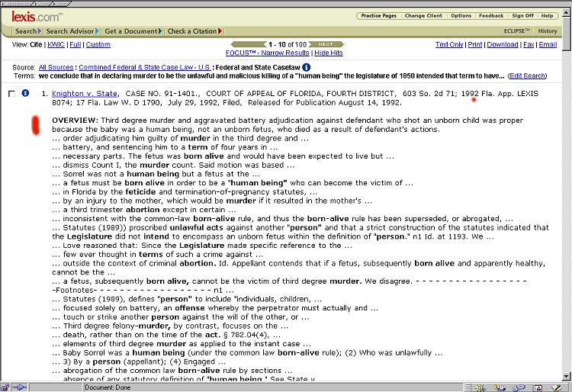This screenshot has height=392, width=572.
Task: Click the Fax link
Action: [x=529, y=44]
